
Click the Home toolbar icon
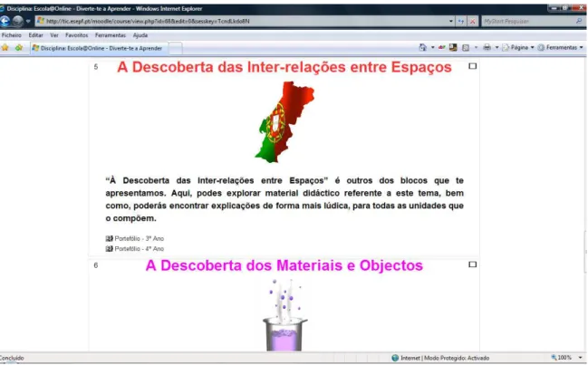423,48
